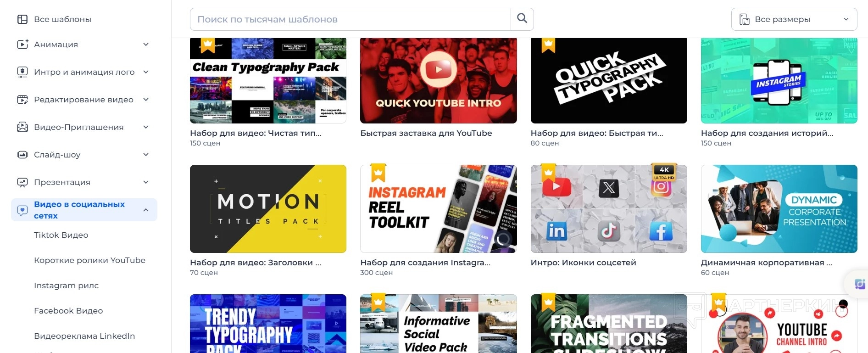Click premium crown on Informative Social Video Pack

pyautogui.click(x=378, y=302)
